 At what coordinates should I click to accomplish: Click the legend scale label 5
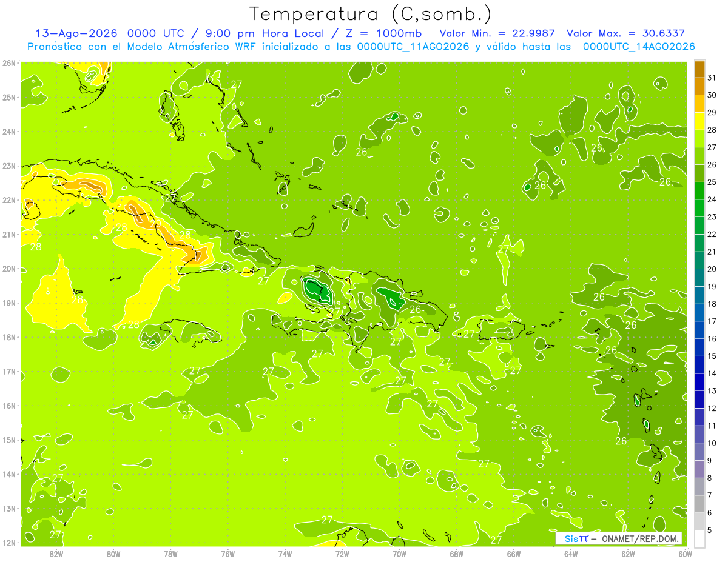click(710, 530)
